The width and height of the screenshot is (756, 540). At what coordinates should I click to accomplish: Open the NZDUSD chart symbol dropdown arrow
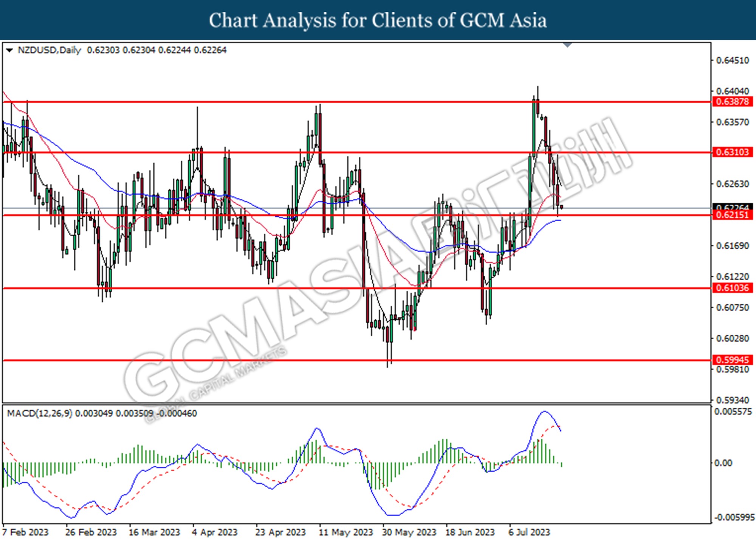point(9,50)
